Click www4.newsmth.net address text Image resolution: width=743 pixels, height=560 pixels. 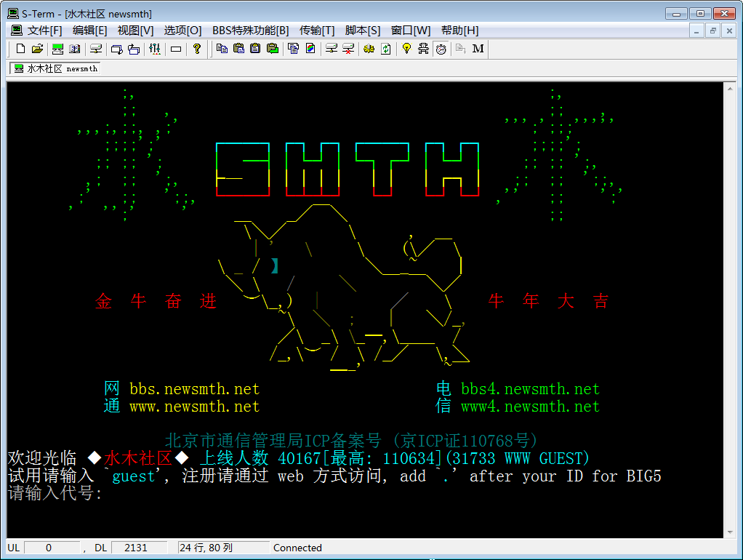click(x=530, y=407)
